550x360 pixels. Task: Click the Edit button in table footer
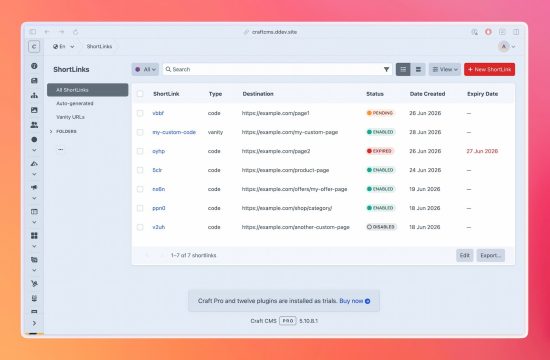[464, 255]
